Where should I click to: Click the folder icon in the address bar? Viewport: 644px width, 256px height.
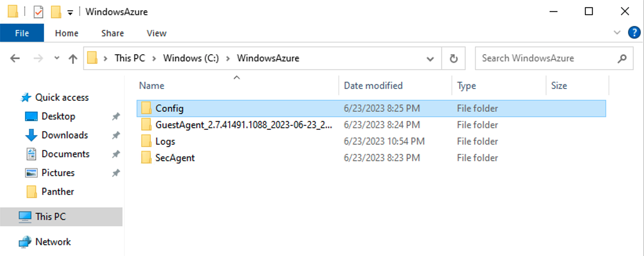click(92, 58)
